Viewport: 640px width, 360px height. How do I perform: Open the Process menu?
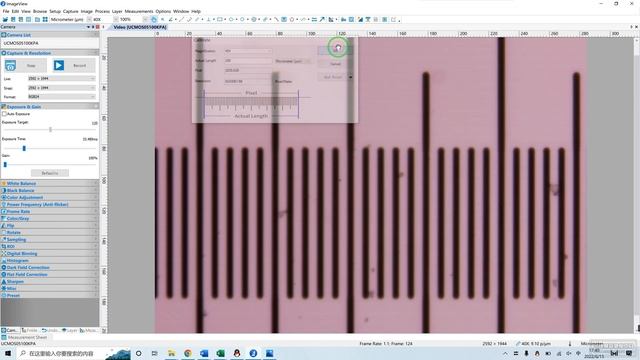(x=102, y=11)
